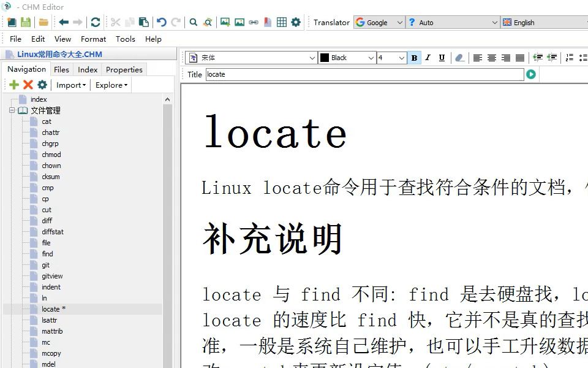The image size is (588, 368).
Task: Open the Black font color picker
Action: (x=346, y=58)
